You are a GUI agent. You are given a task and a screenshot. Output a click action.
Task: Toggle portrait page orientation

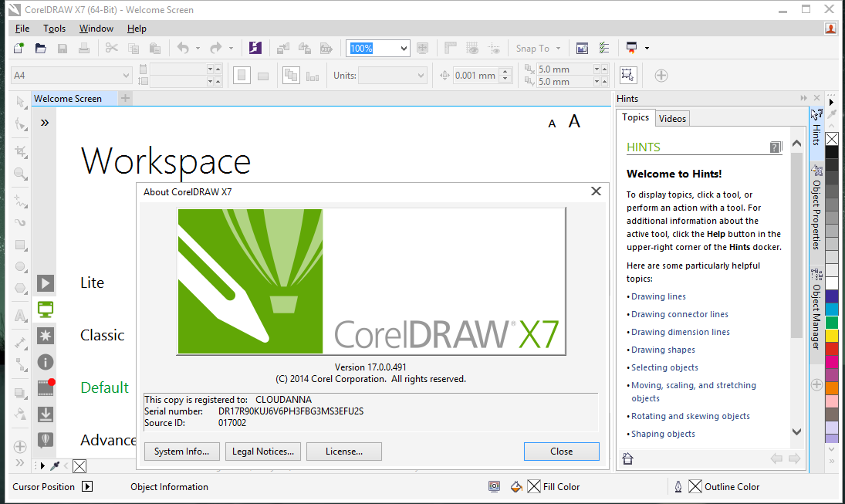click(242, 76)
